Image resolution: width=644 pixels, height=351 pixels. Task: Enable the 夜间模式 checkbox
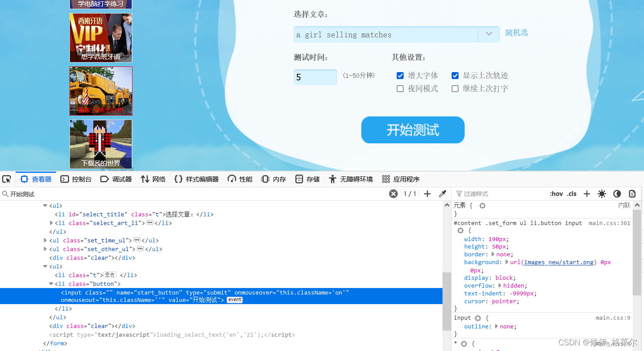[400, 89]
